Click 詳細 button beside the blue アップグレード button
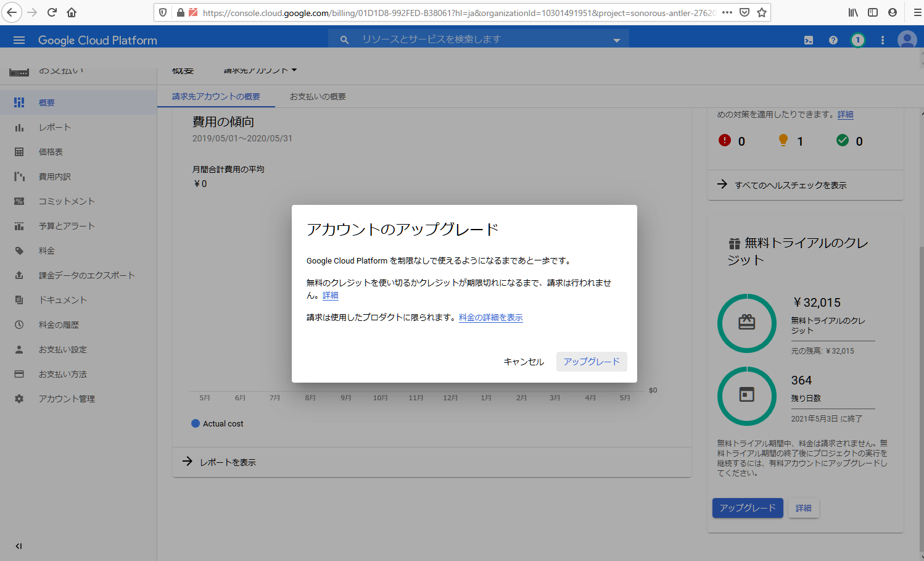This screenshot has height=561, width=924. [x=804, y=508]
